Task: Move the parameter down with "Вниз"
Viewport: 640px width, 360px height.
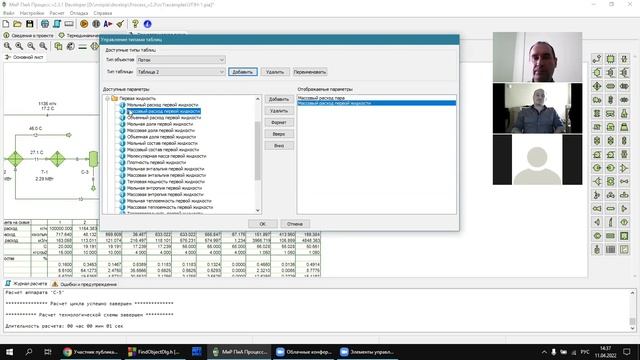Action: (279, 146)
